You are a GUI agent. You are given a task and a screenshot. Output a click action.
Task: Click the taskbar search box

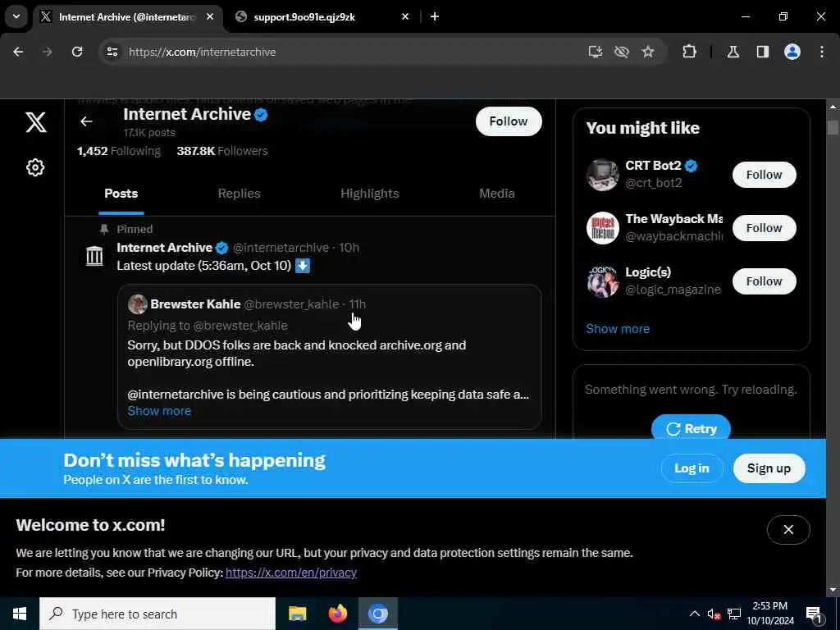(157, 614)
